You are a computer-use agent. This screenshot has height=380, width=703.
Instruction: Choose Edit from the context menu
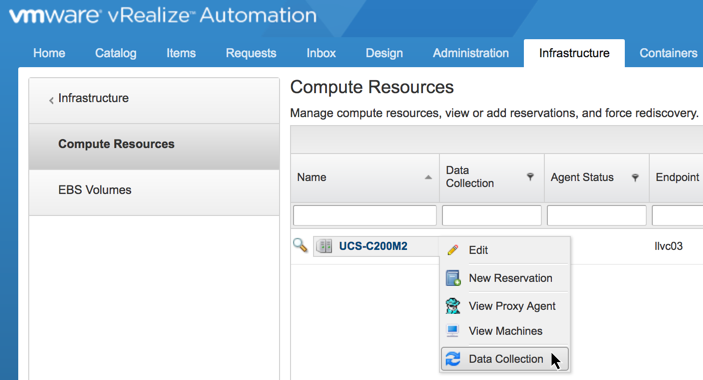tap(504, 250)
